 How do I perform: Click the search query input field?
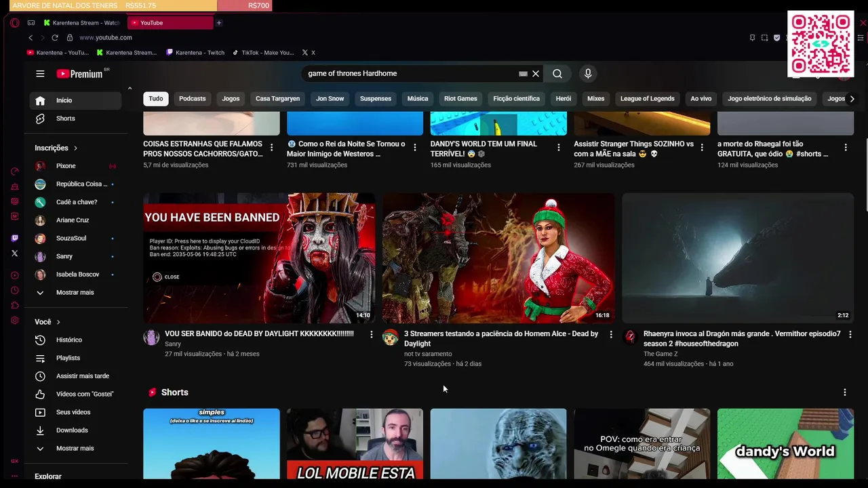pos(410,73)
